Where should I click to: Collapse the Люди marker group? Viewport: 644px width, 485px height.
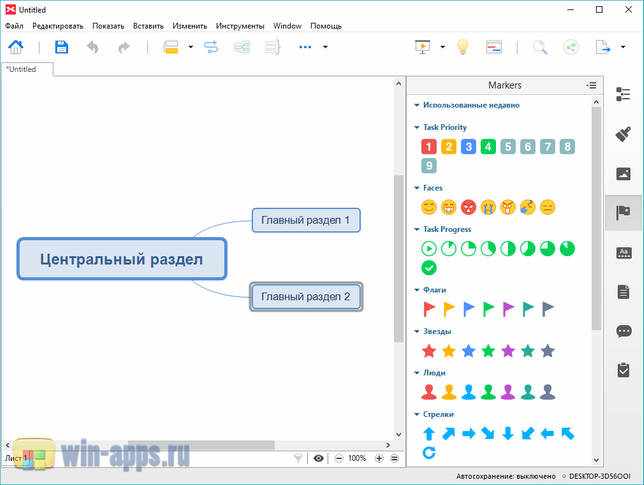[x=416, y=373]
